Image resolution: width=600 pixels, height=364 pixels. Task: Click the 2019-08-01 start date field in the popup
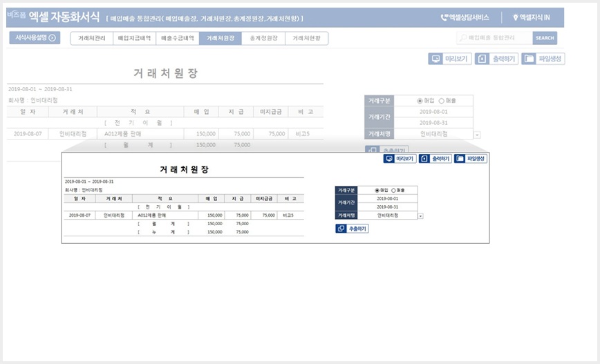(x=387, y=199)
